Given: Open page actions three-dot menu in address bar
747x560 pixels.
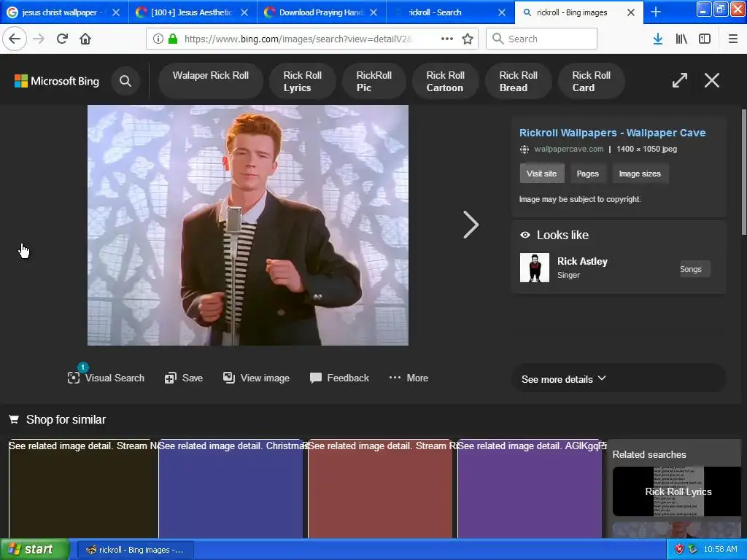Looking at the screenshot, I should click(x=447, y=39).
